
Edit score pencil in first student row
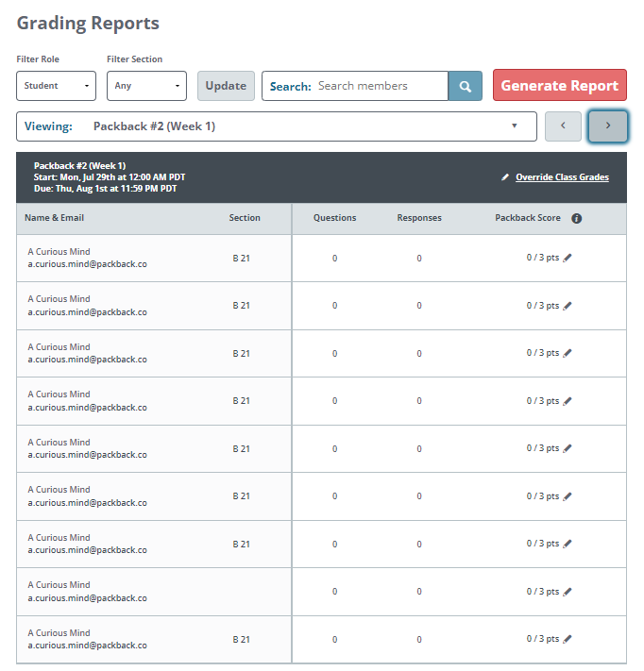(x=568, y=258)
